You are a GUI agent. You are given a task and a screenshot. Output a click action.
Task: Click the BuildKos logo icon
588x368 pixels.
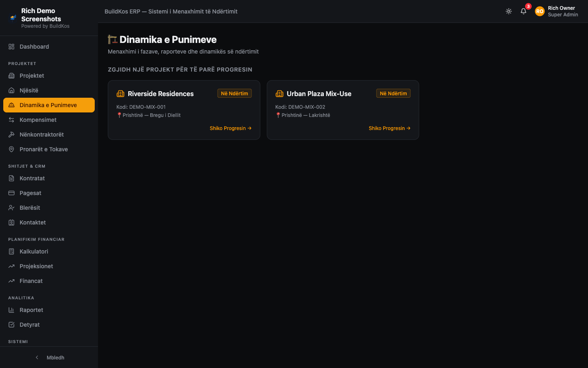tap(13, 18)
